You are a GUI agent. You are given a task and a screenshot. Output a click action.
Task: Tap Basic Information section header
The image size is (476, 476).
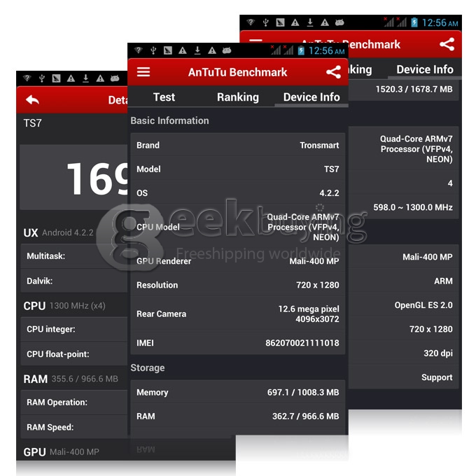click(x=169, y=120)
